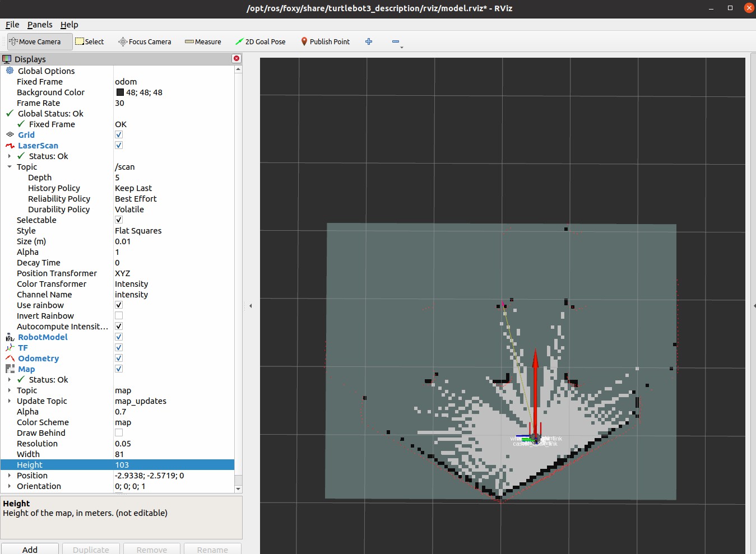Image resolution: width=756 pixels, height=554 pixels.
Task: Pick the Measure tool
Action: point(203,41)
